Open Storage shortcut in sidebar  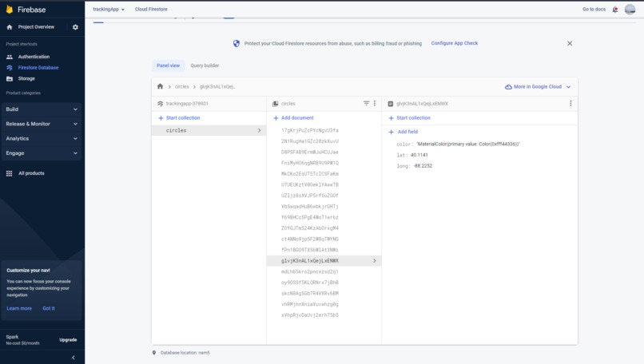[26, 78]
